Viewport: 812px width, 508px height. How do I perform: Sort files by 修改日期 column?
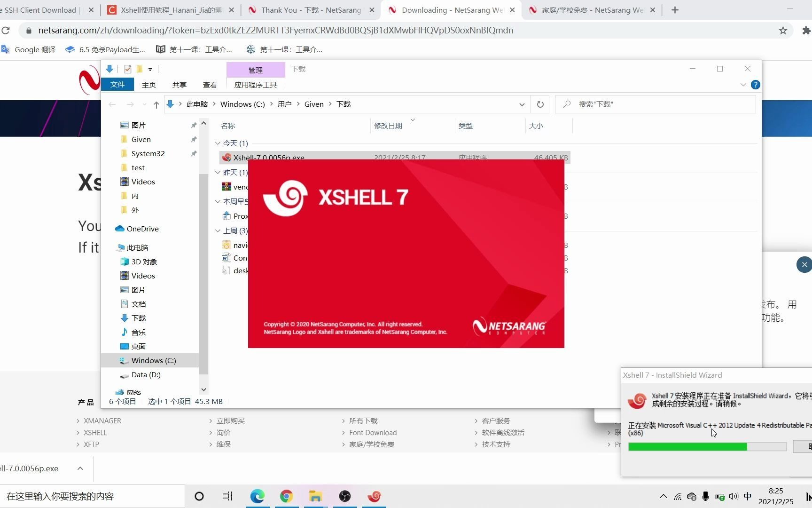tap(388, 126)
